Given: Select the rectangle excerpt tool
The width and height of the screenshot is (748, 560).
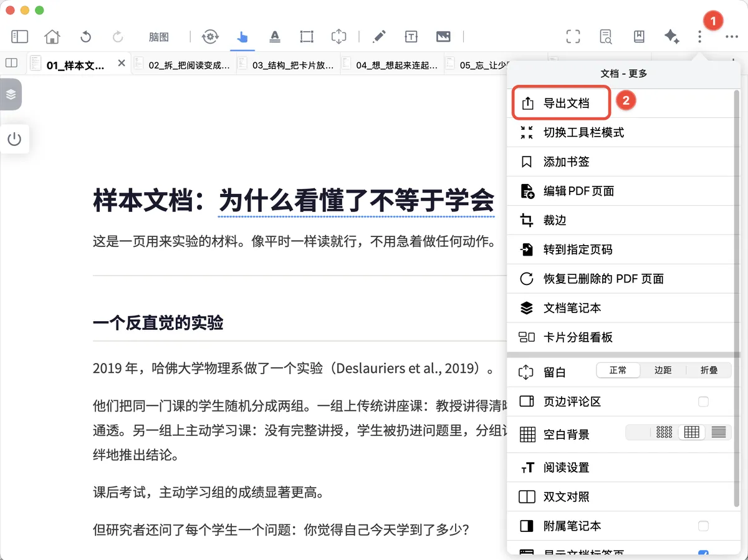Looking at the screenshot, I should tap(307, 37).
